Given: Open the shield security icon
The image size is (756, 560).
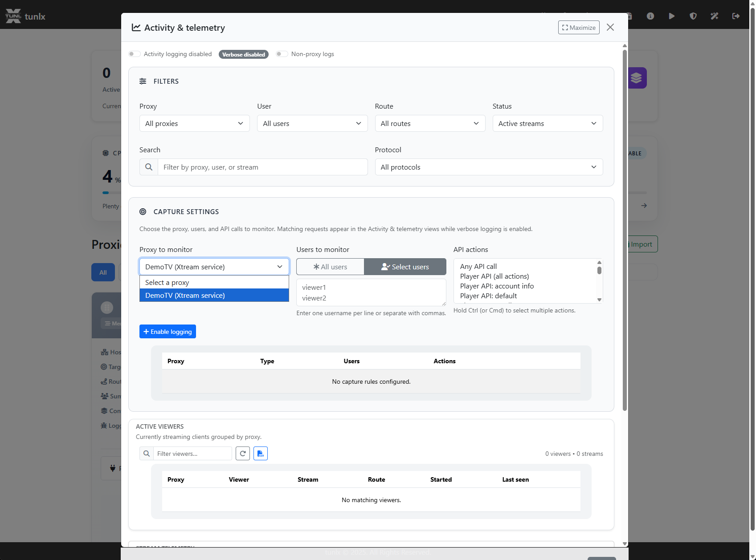Looking at the screenshot, I should [693, 16].
